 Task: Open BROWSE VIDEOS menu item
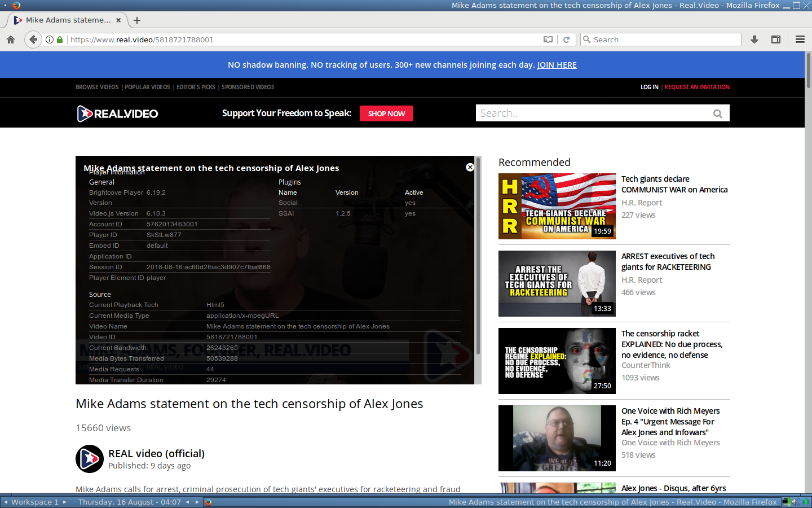coord(97,87)
